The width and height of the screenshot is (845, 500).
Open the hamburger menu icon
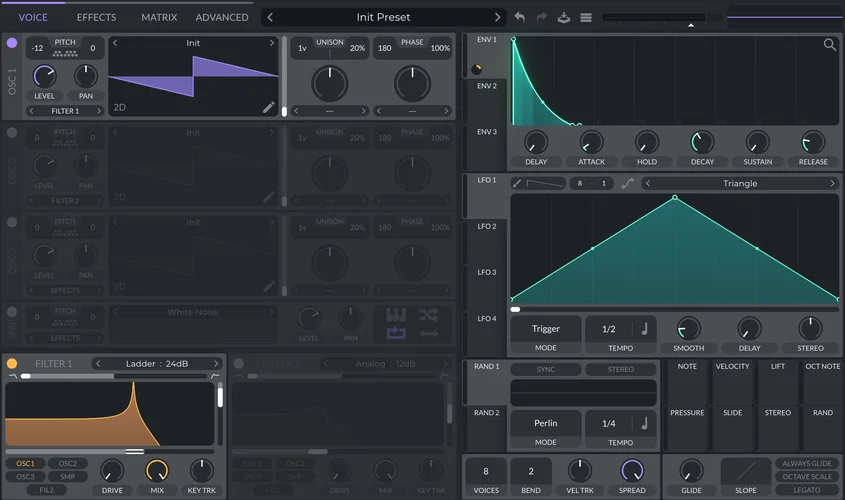click(586, 17)
